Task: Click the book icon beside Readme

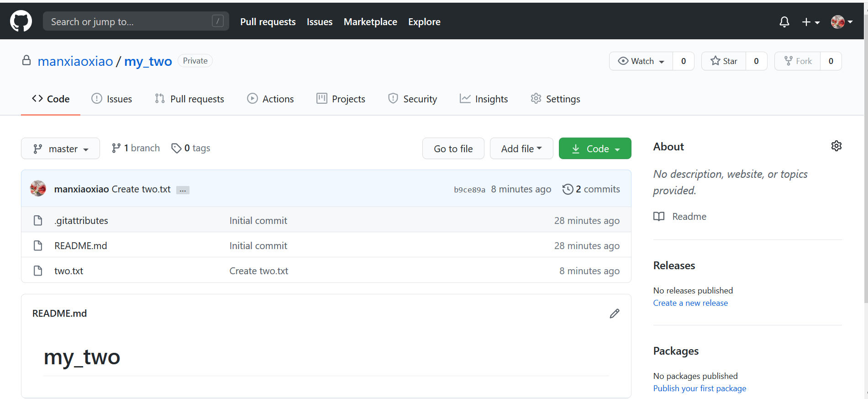Action: (x=659, y=217)
